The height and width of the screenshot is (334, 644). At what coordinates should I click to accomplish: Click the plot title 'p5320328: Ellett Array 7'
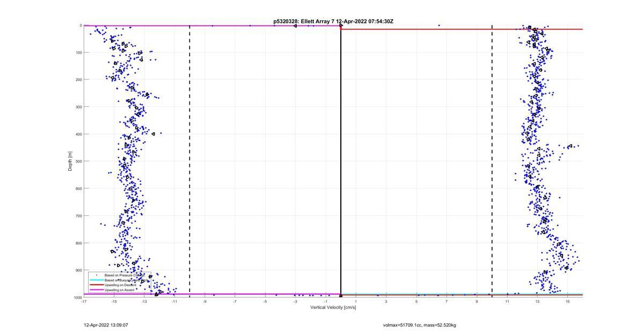click(x=304, y=21)
